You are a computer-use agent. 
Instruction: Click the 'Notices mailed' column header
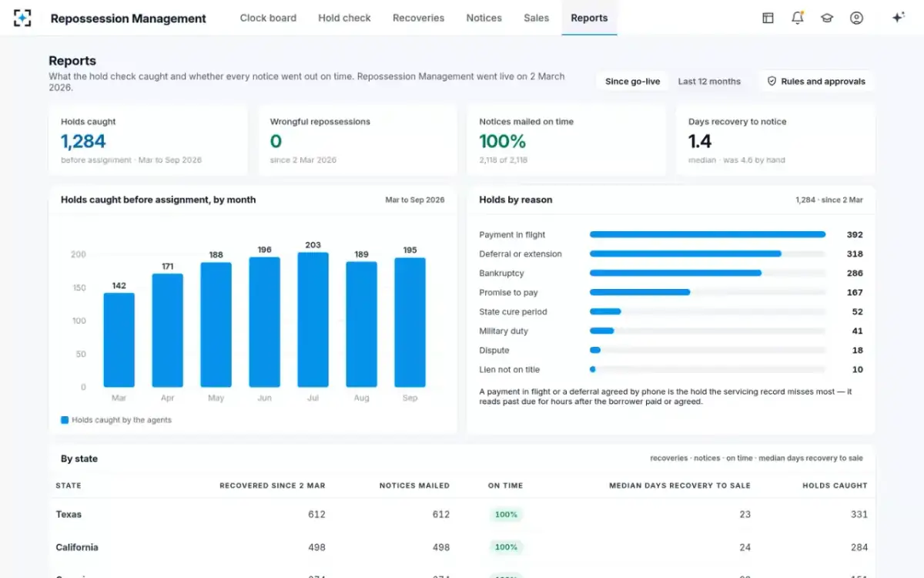[x=414, y=486]
